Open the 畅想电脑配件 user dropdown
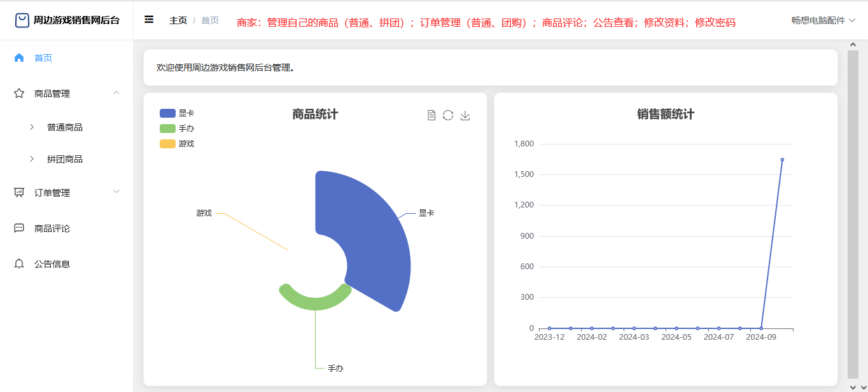 (823, 20)
